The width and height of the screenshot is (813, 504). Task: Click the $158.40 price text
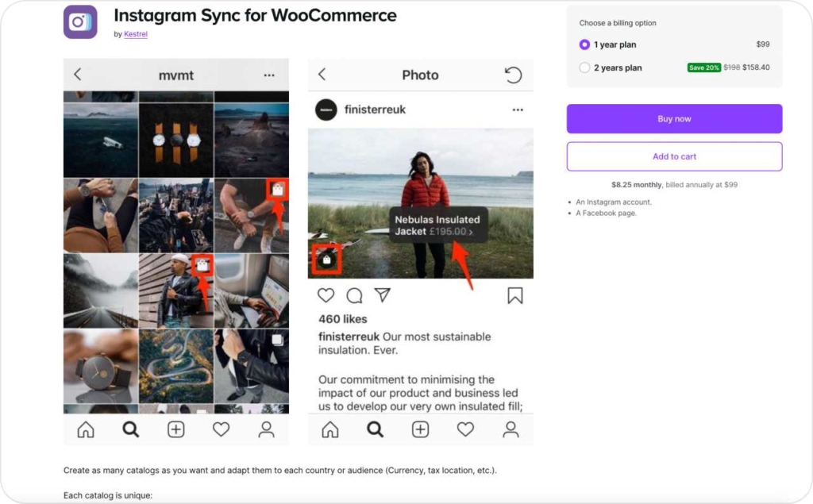756,67
